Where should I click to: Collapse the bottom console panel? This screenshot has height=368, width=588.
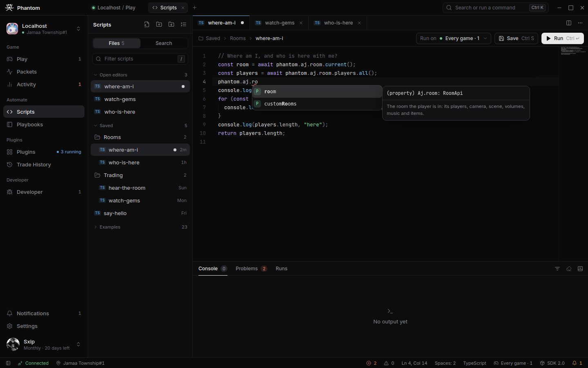click(580, 269)
